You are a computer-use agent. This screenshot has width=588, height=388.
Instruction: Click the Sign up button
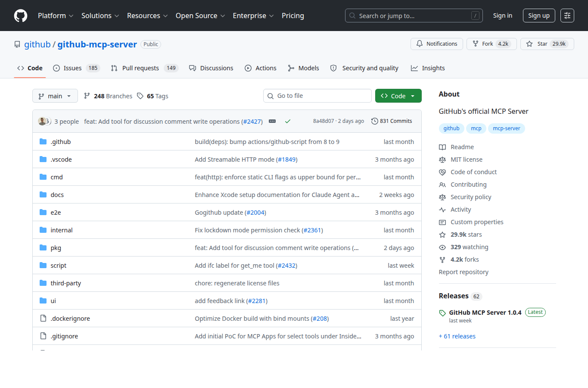(539, 16)
